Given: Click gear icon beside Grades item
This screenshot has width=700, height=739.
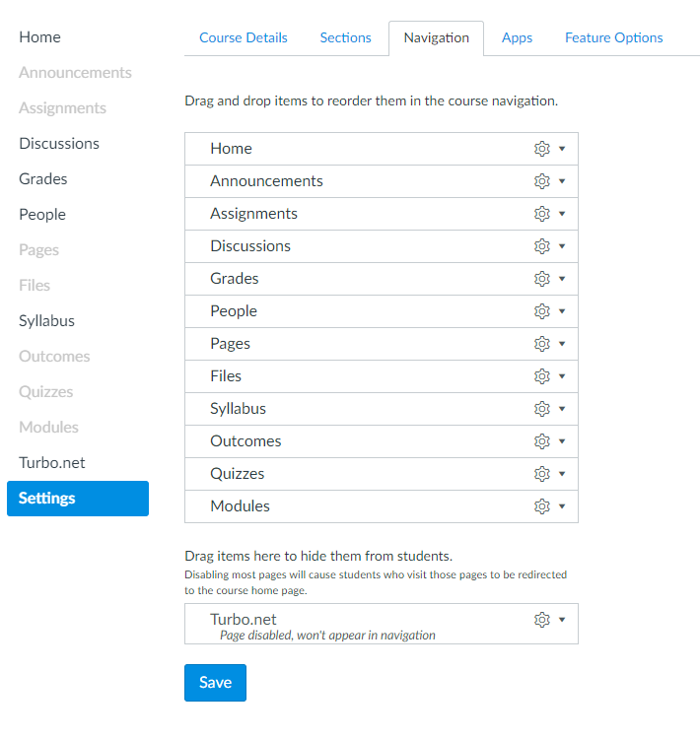Looking at the screenshot, I should pyautogui.click(x=541, y=279).
